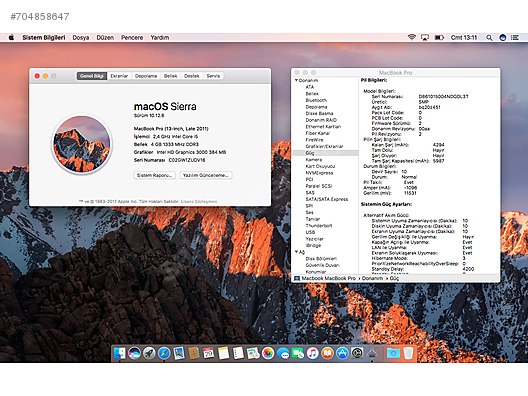
Task: Select Ethernet Kartları in the sidebar
Action: pos(323,127)
